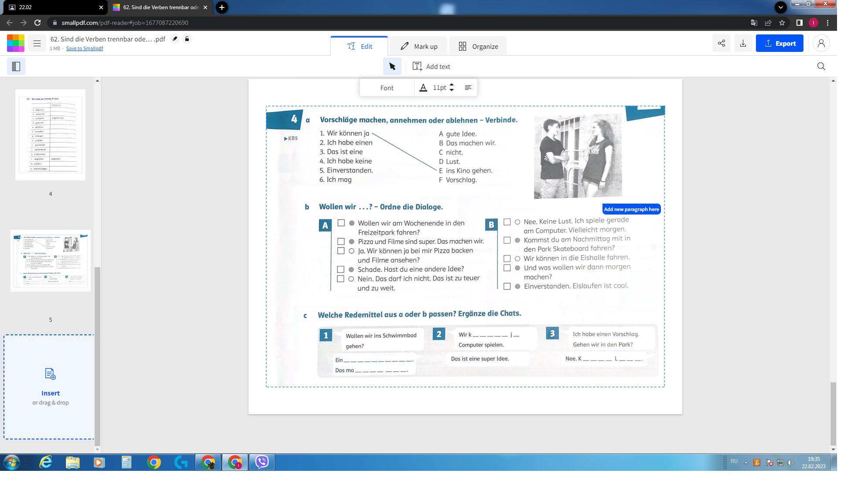Click the share icon next to download

tap(721, 44)
